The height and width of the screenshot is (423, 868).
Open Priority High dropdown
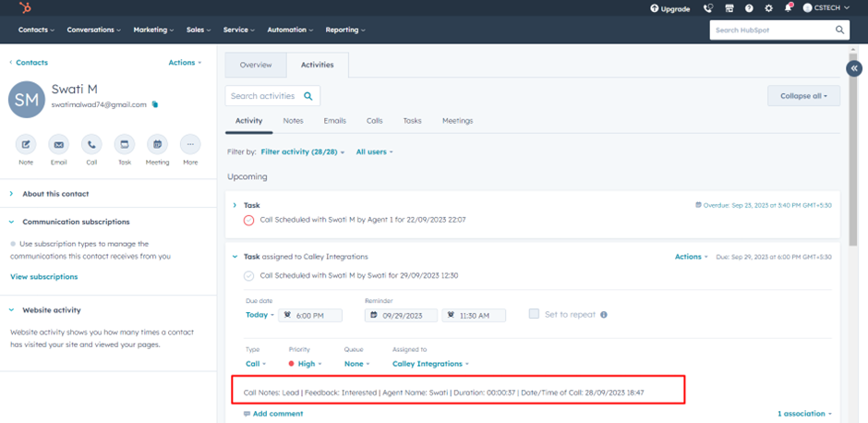click(306, 364)
